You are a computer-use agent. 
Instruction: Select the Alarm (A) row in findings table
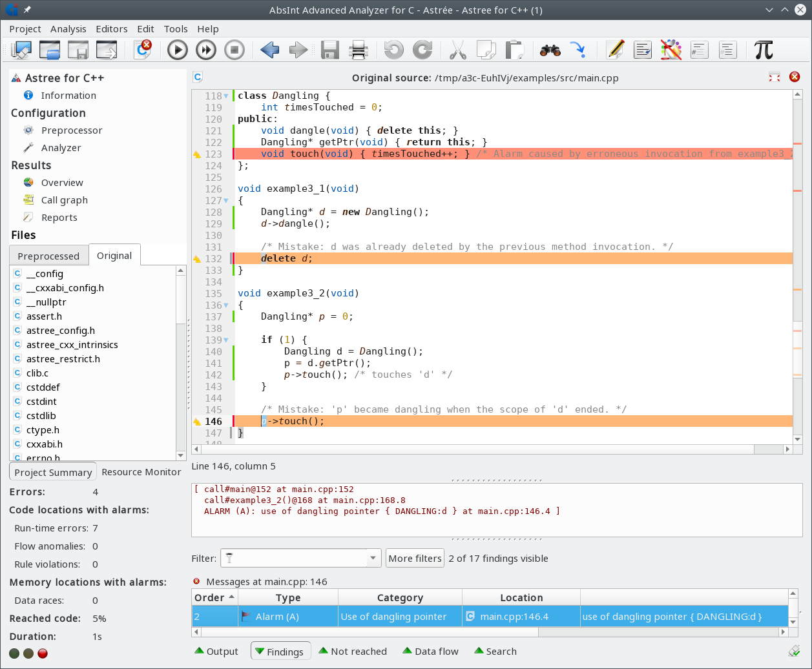490,617
